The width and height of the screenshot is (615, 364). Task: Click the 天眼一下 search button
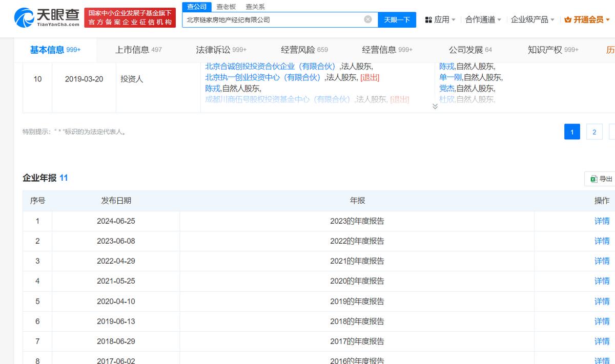click(397, 19)
